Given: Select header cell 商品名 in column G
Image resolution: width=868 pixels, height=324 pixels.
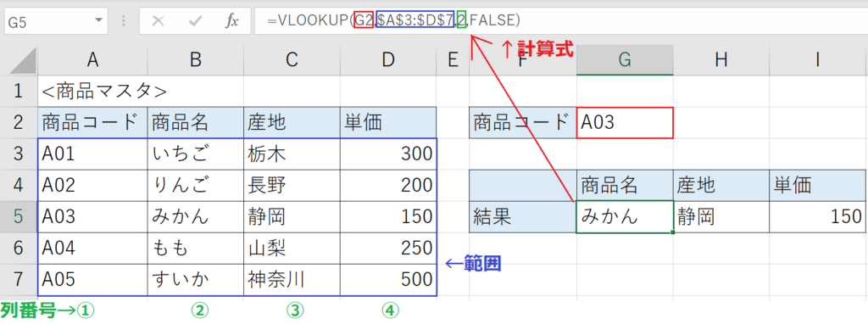Looking at the screenshot, I should coord(625,186).
